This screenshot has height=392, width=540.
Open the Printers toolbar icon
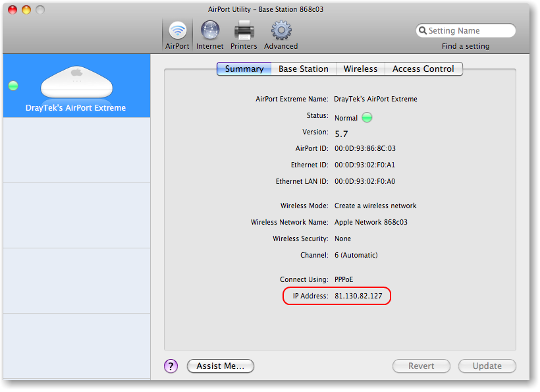tap(244, 31)
